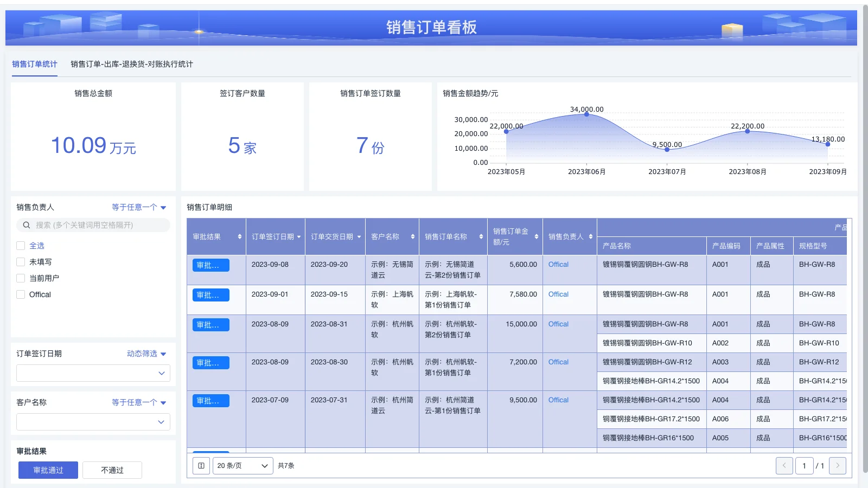Sort by 销售订单名称 column sort arrows
Screen dimensions: 868x488
point(481,237)
